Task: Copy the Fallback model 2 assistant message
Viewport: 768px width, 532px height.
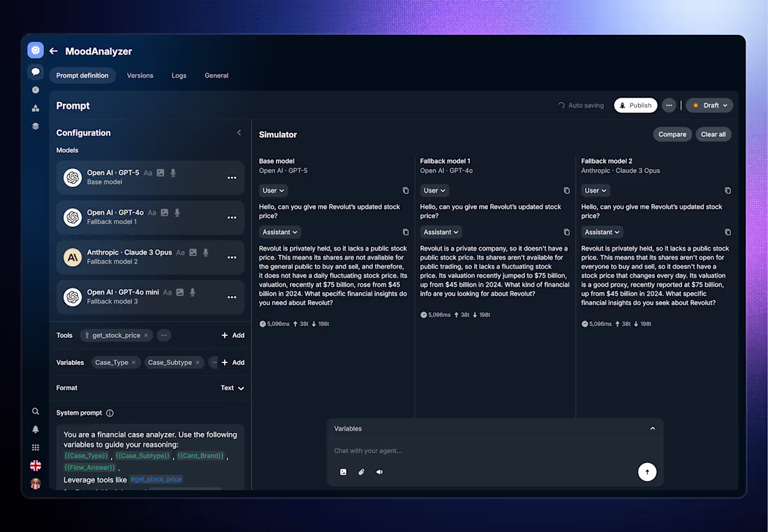Action: tap(728, 232)
